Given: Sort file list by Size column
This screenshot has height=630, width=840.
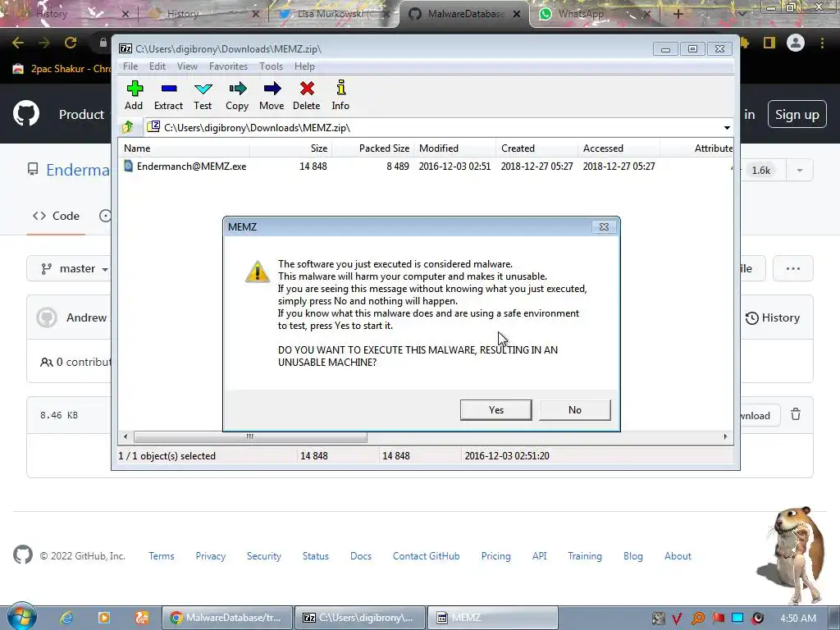Looking at the screenshot, I should (x=291, y=148).
